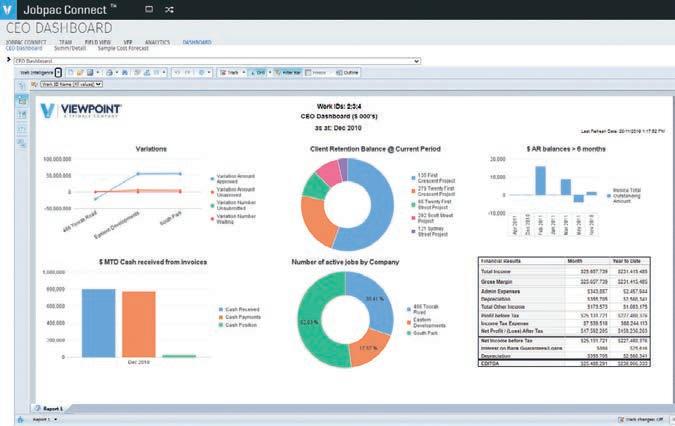Image resolution: width=675 pixels, height=426 pixels.
Task: Click the Save disk icon in toolbar
Action: click(x=90, y=73)
